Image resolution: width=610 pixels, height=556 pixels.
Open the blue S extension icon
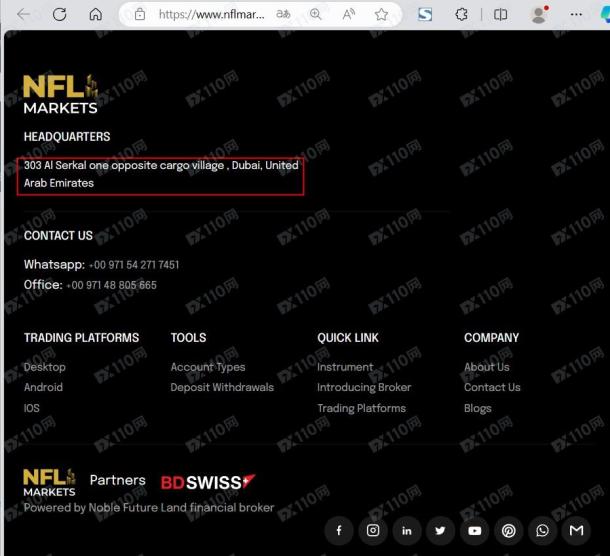(425, 14)
